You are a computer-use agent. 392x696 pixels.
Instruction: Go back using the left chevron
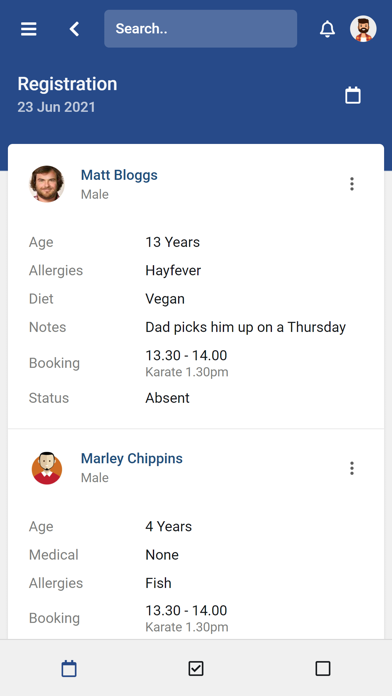[74, 29]
